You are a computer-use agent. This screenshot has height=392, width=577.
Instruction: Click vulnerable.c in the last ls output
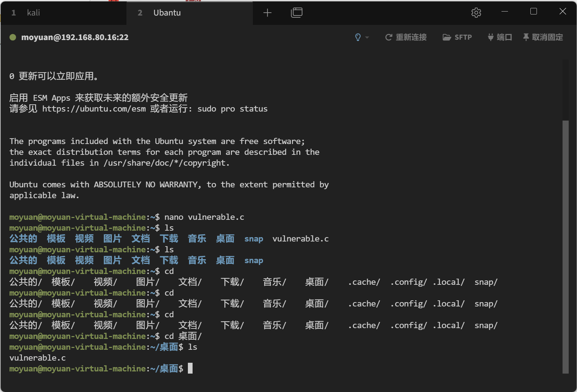(38, 358)
